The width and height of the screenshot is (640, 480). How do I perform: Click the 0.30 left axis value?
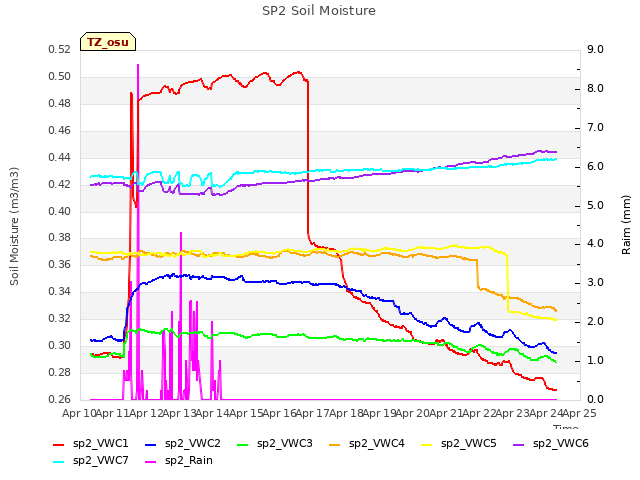tap(60, 345)
